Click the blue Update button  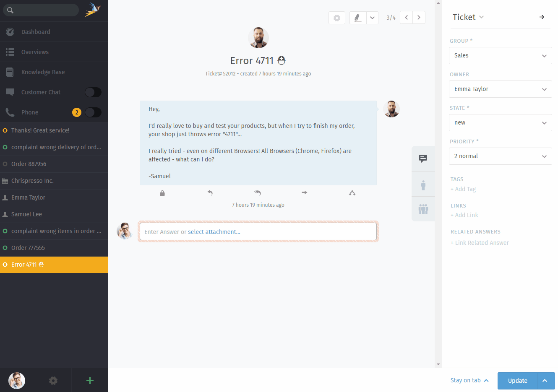517,381
